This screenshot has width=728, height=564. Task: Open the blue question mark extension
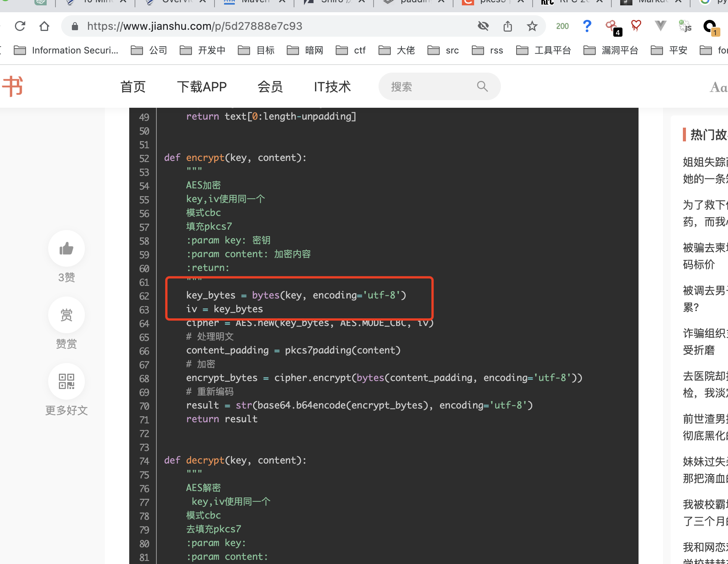[x=587, y=26]
